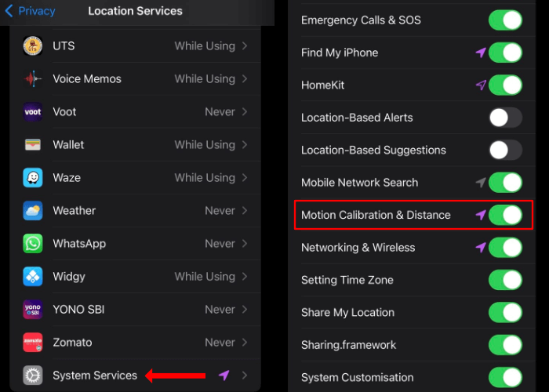Toggle Location-Based Suggestions switch
Viewport: 549px width, 392px height.
click(x=505, y=150)
